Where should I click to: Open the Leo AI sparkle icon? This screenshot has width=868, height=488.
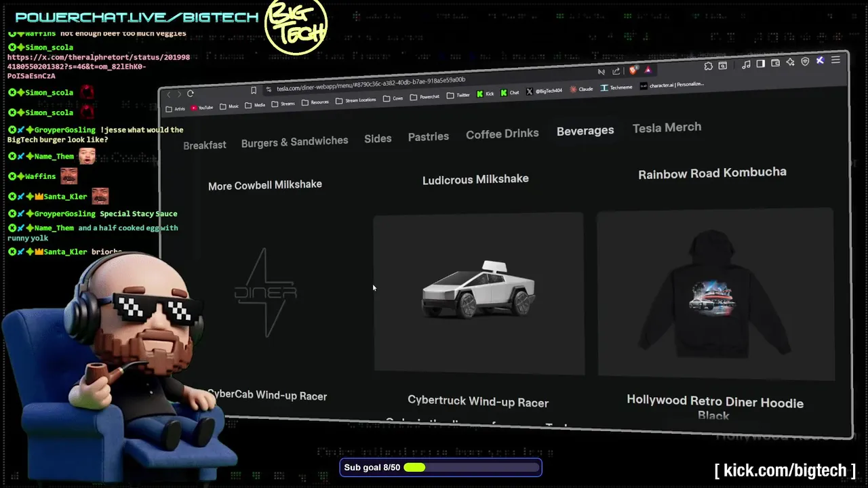790,62
